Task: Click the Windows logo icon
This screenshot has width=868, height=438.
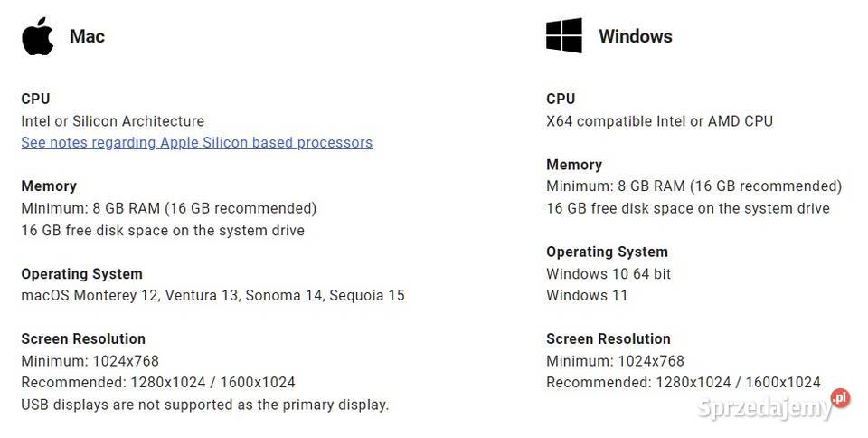Action: [563, 35]
